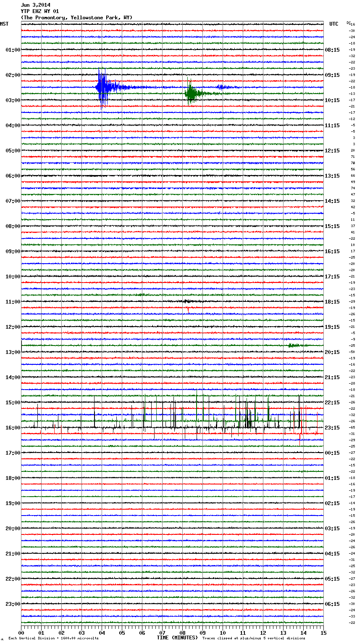Image resolution: width=357 pixels, height=644 pixels.
Task: Click the 11:00 MST time label
Action: [x=13, y=302]
